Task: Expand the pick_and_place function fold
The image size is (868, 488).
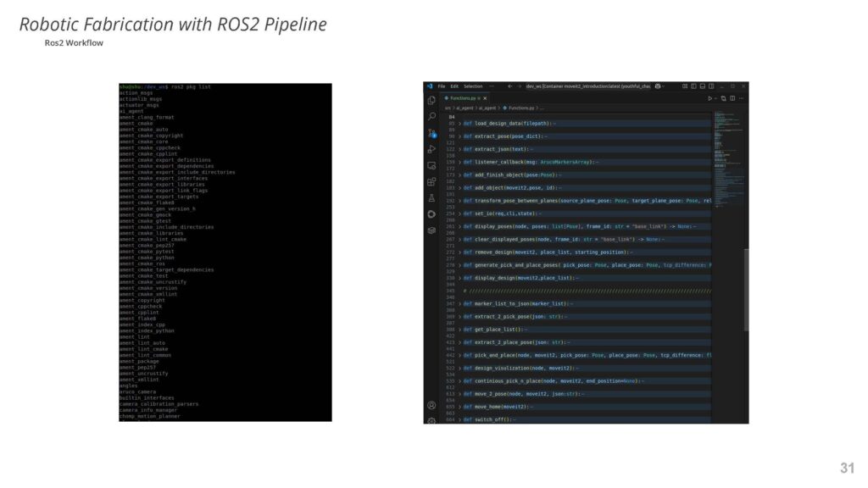Action: (x=460, y=355)
